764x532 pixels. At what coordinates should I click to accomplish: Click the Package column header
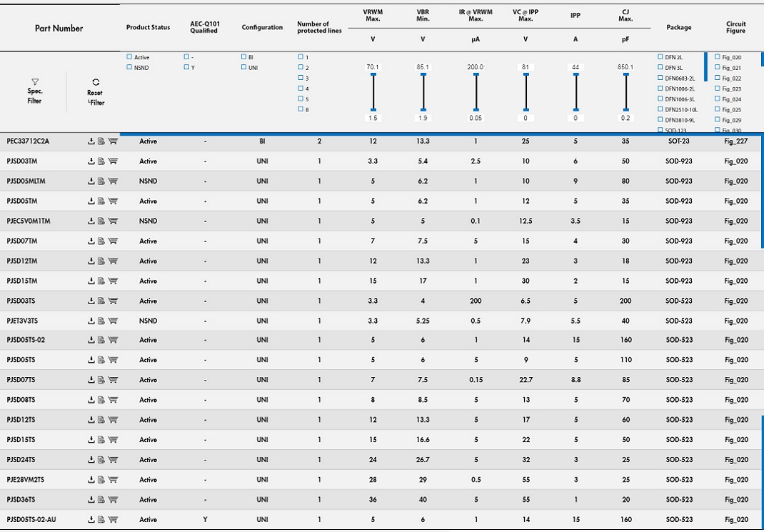(678, 27)
